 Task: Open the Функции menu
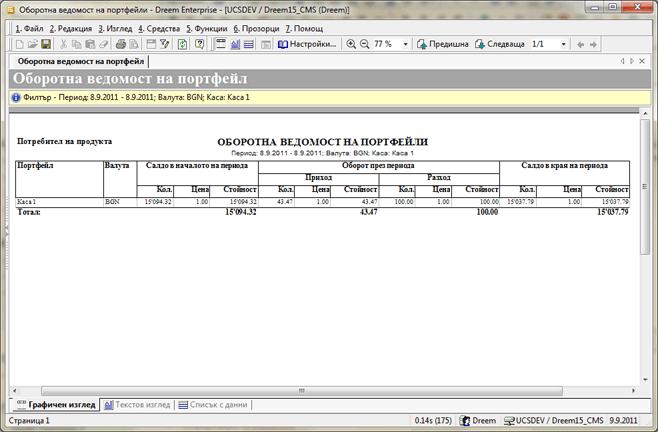pyautogui.click(x=206, y=29)
